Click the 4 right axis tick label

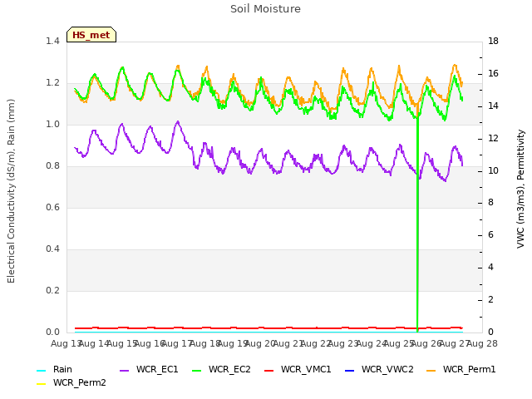tap(490, 268)
